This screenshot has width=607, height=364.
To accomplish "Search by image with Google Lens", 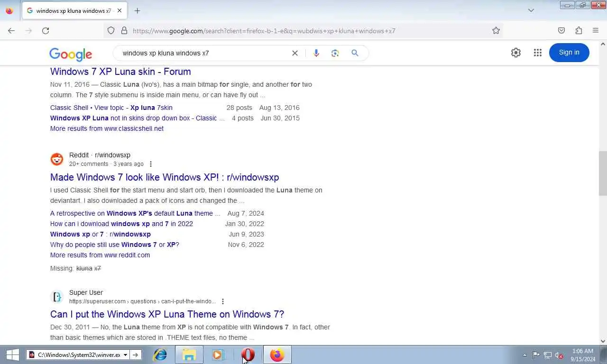I will 335,53.
